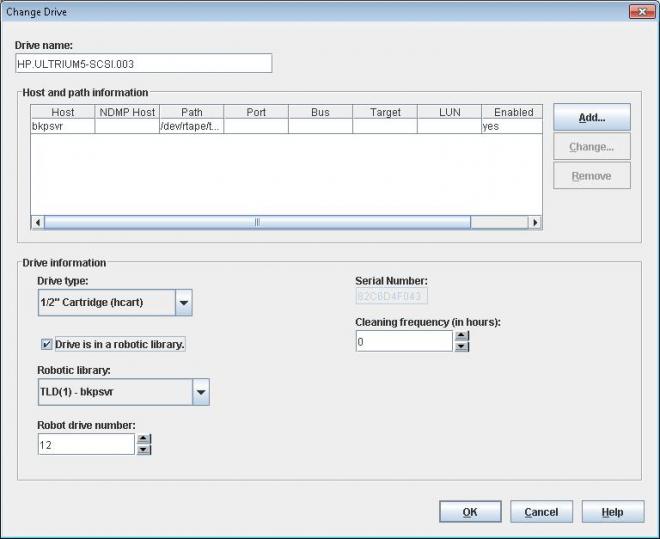Viewport: 660px width, 539px height.
Task: Open the Robotic library dropdown
Action: (201, 392)
